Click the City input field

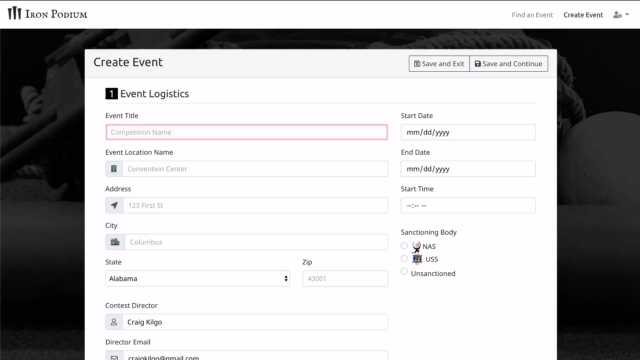click(256, 242)
